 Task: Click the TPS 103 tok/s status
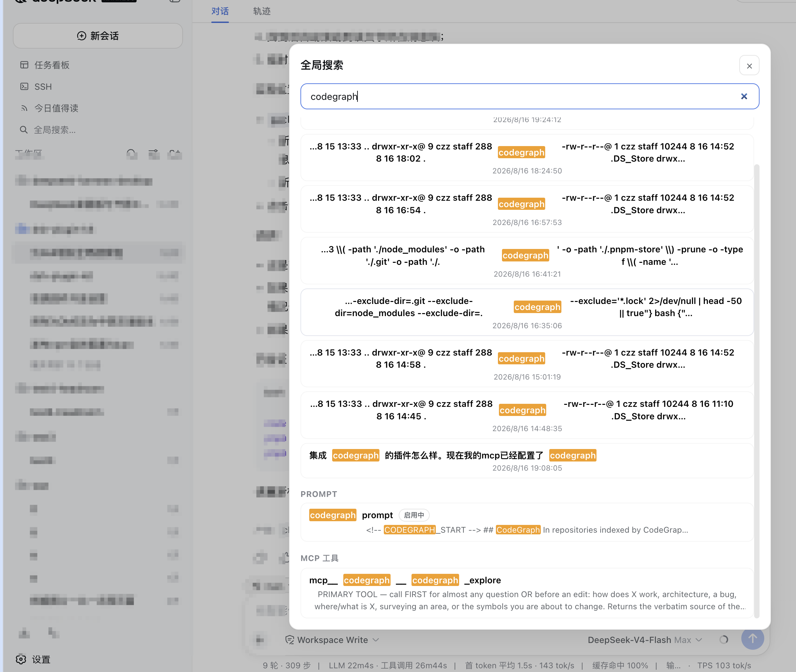pyautogui.click(x=724, y=665)
